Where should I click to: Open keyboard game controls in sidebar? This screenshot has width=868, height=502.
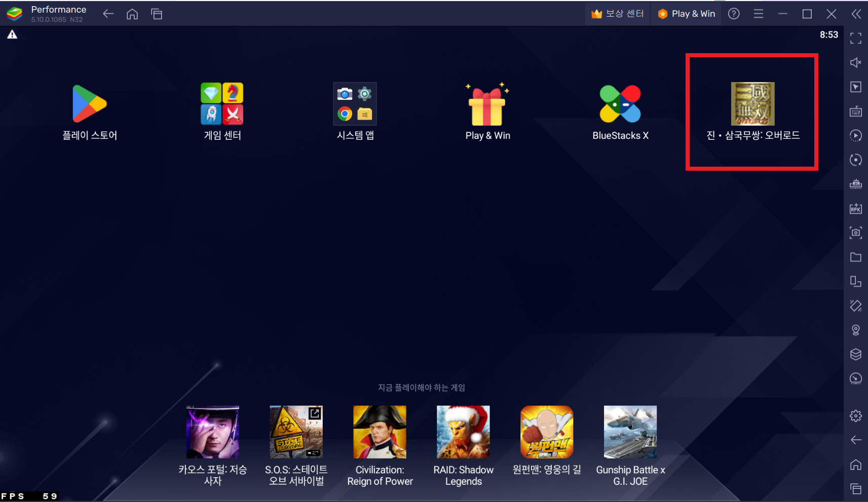tap(856, 111)
